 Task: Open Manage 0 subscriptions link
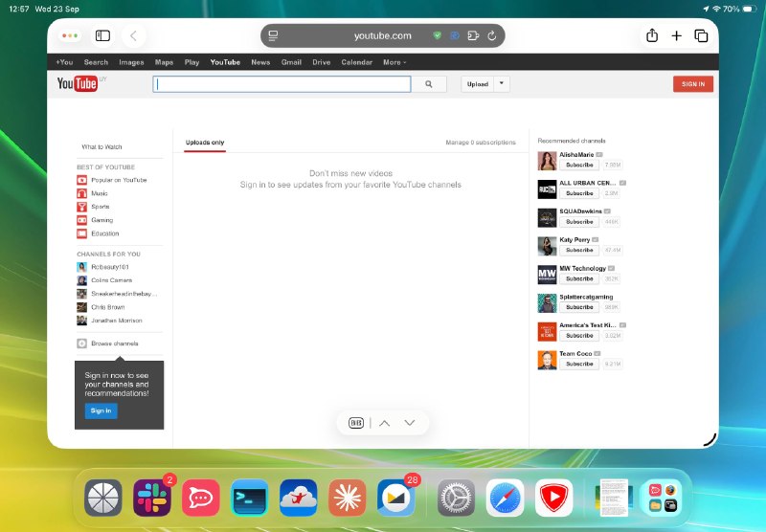pyautogui.click(x=481, y=143)
